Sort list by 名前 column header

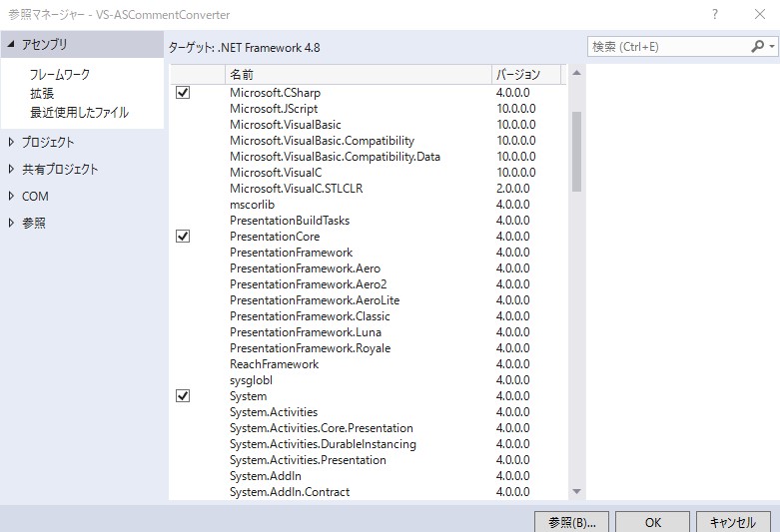[359, 75]
